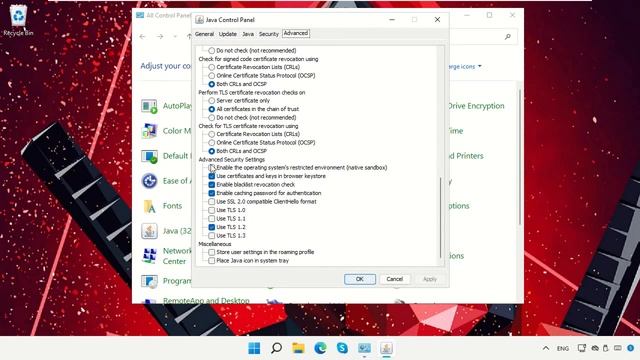
Task: Switch to Java Control Panel taskbar icon
Action: 386,348
